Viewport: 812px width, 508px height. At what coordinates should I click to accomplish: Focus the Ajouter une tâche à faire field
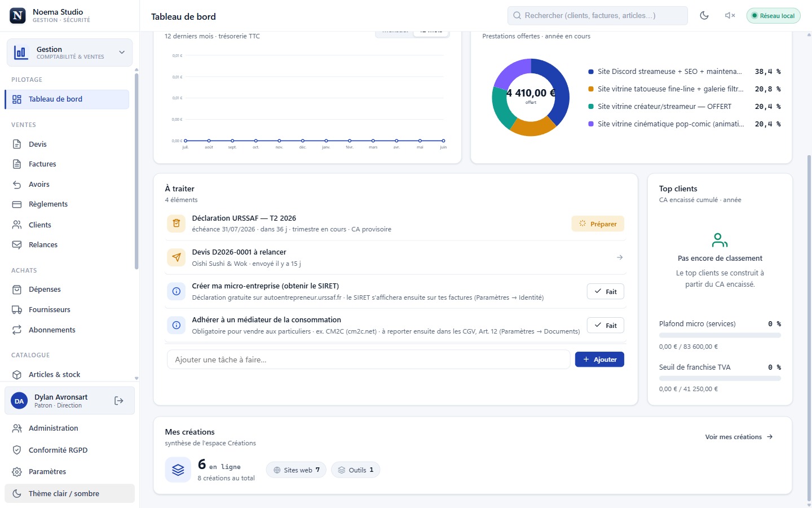[x=368, y=360]
